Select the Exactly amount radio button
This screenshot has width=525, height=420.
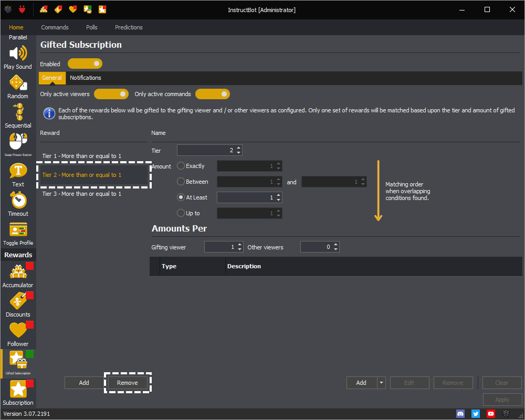[181, 166]
